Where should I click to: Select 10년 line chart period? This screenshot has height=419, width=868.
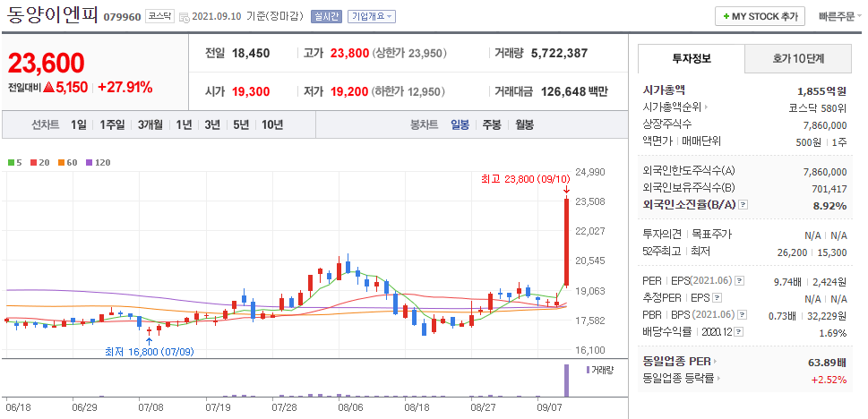271,124
